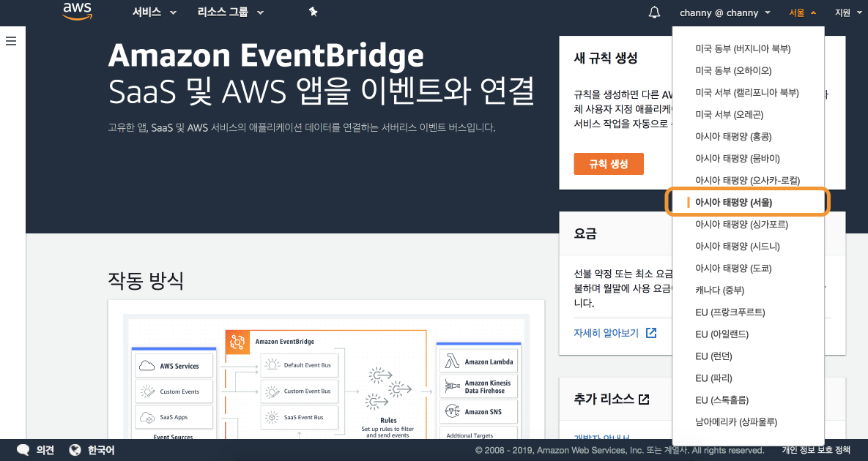Screen dimensions: 868x461
Task: Click the globe language icon
Action: (x=75, y=450)
